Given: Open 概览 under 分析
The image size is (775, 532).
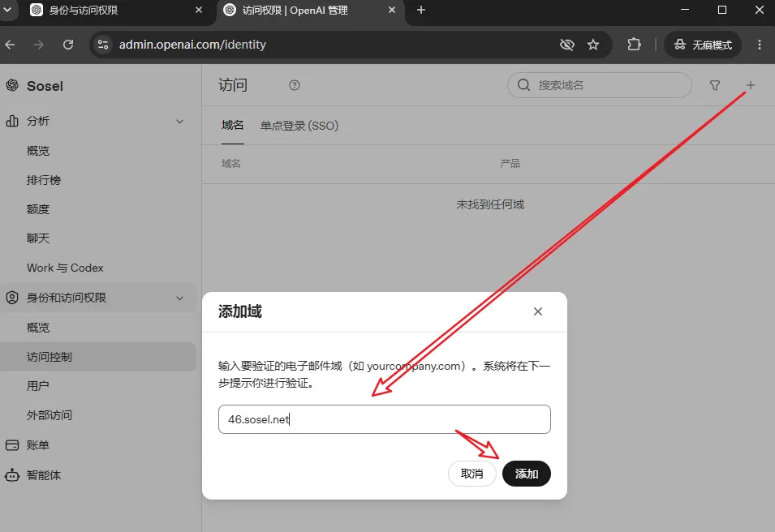Looking at the screenshot, I should pyautogui.click(x=38, y=151).
